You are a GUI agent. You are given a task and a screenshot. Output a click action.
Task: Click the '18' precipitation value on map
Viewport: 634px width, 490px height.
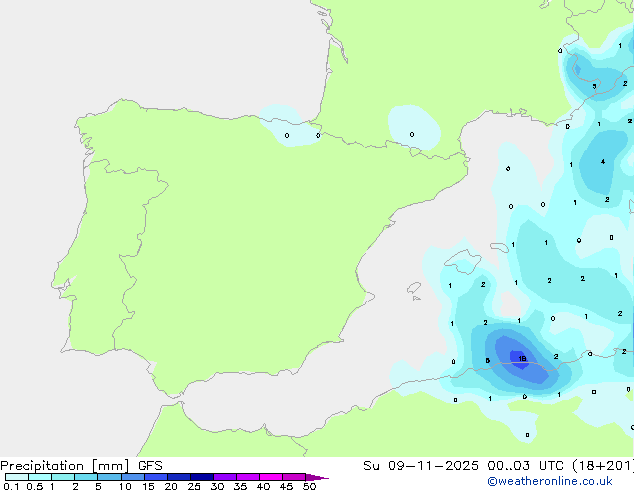[x=522, y=359]
